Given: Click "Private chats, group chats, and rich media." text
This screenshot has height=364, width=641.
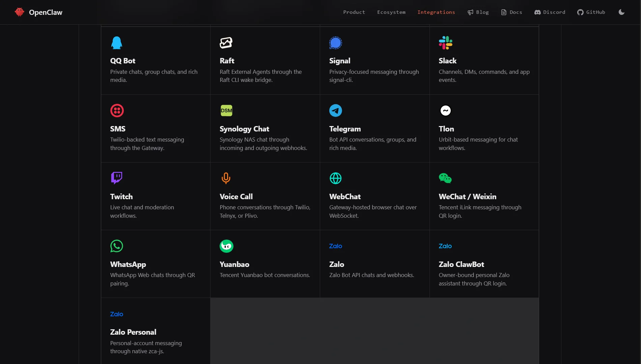Looking at the screenshot, I should [x=154, y=76].
